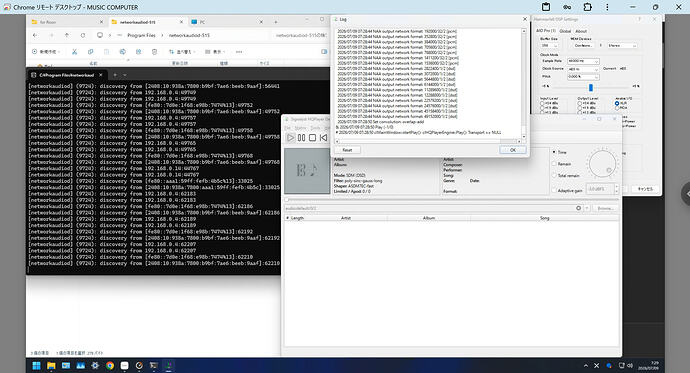Viewport: 690px width, 373px height.
Task: Click the Play button in HQPlayer
Action: (290, 138)
